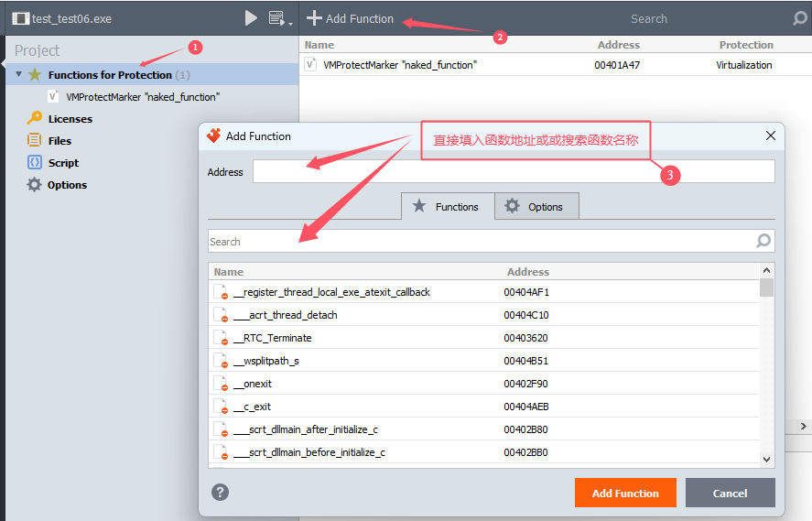Screen dimensions: 812x521
Task: Click address 00403620 in dialog list
Action: (x=525, y=338)
